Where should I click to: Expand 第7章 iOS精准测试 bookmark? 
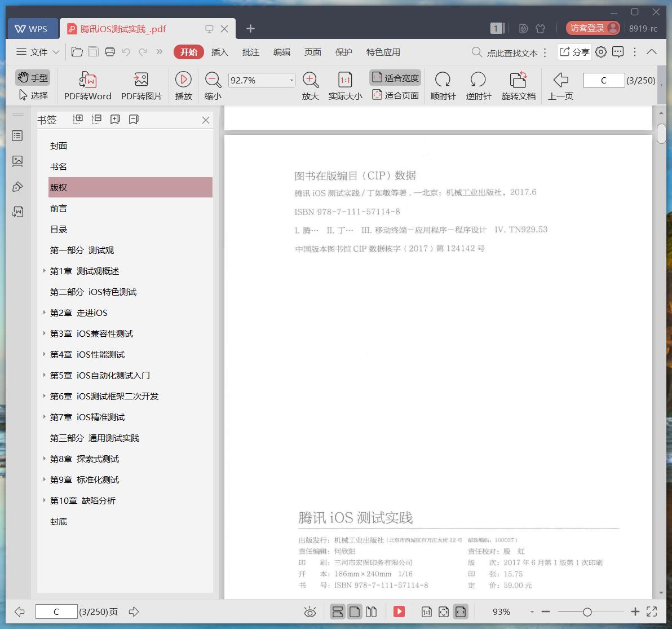click(44, 417)
